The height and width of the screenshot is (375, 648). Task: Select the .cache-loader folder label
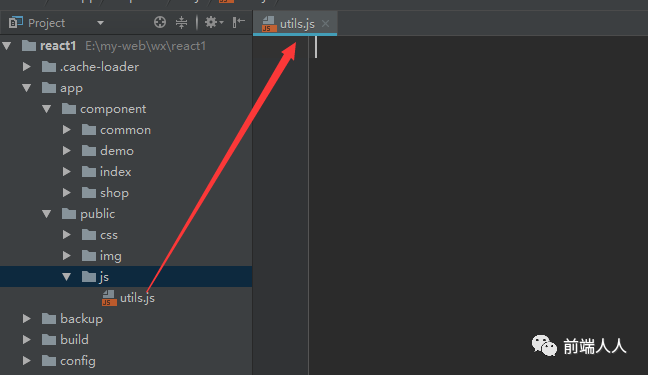click(x=99, y=67)
